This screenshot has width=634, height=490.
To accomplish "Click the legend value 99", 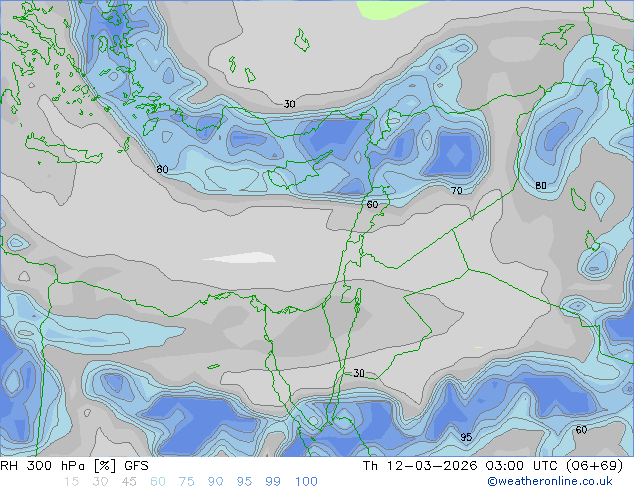I will (273, 482).
